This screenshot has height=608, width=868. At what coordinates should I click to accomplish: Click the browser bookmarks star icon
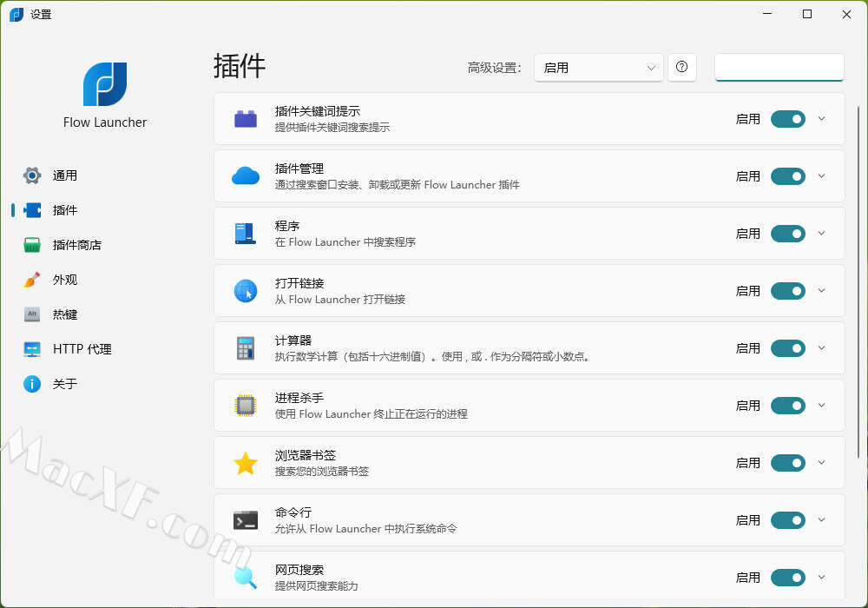[246, 463]
